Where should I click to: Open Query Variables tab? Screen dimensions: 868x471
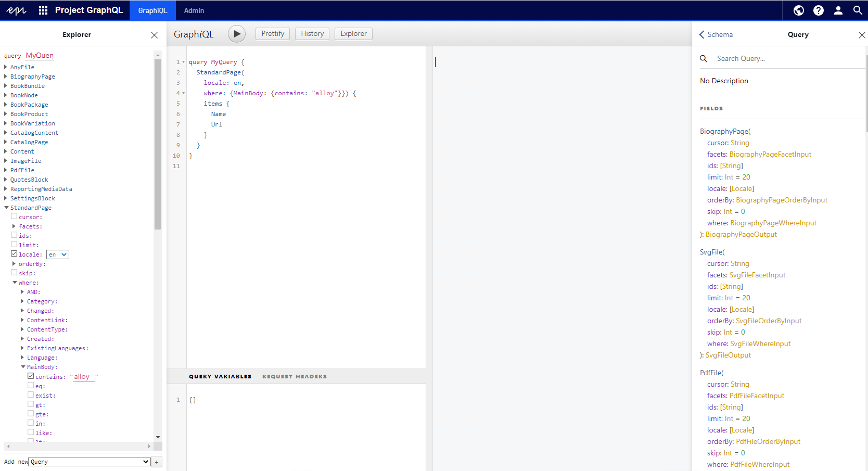pyautogui.click(x=220, y=376)
